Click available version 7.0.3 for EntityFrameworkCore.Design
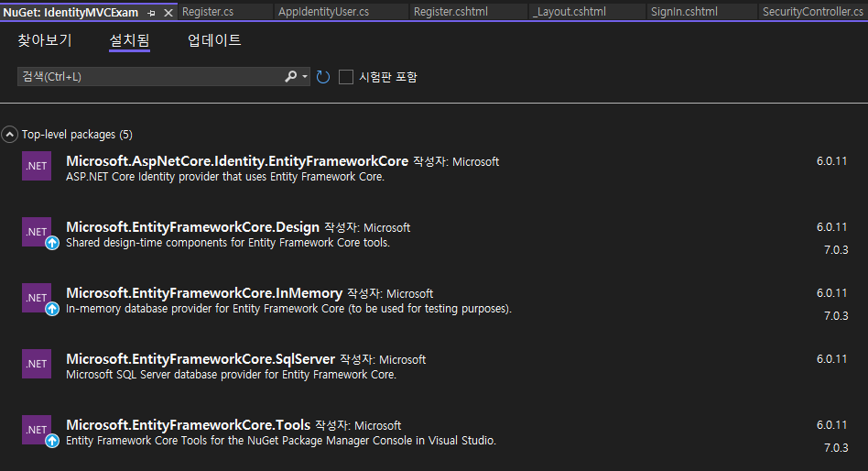 pyautogui.click(x=836, y=250)
